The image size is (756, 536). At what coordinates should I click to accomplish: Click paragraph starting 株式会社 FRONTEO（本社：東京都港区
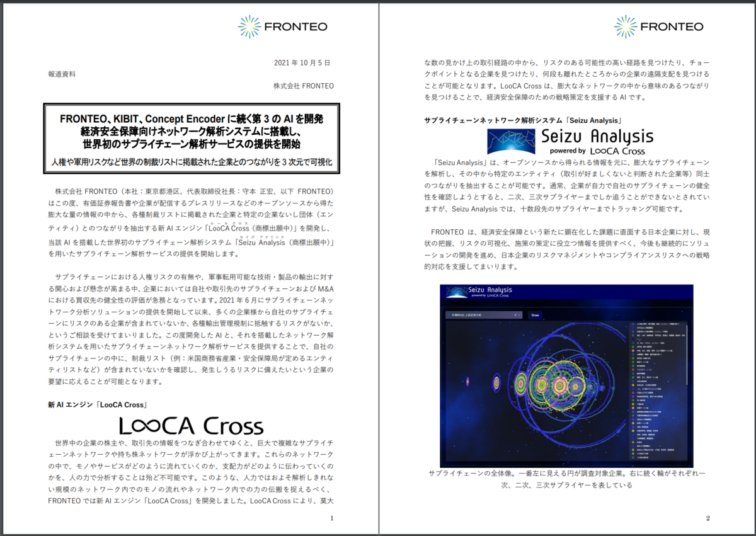192,222
